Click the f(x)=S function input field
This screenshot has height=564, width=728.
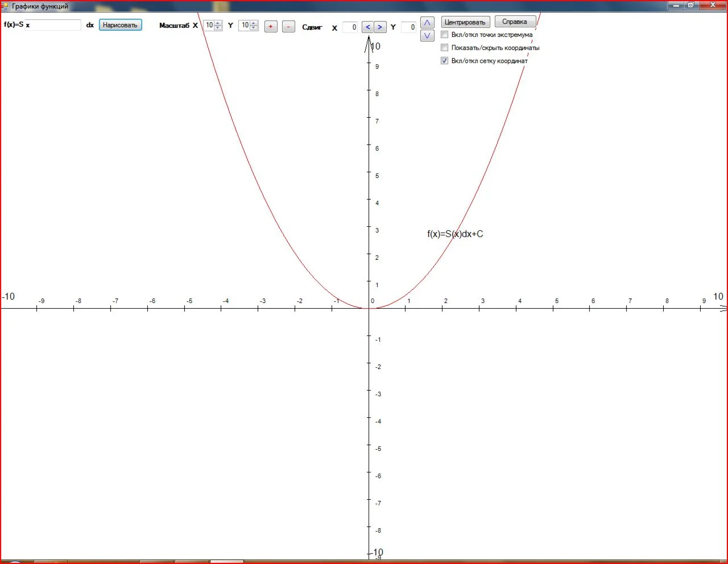point(53,25)
